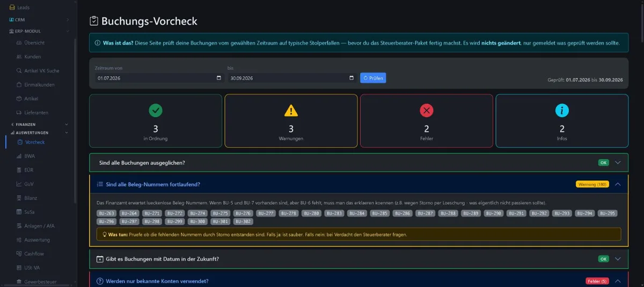Click the GuV line chart icon
The image size is (644, 287).
19,184
